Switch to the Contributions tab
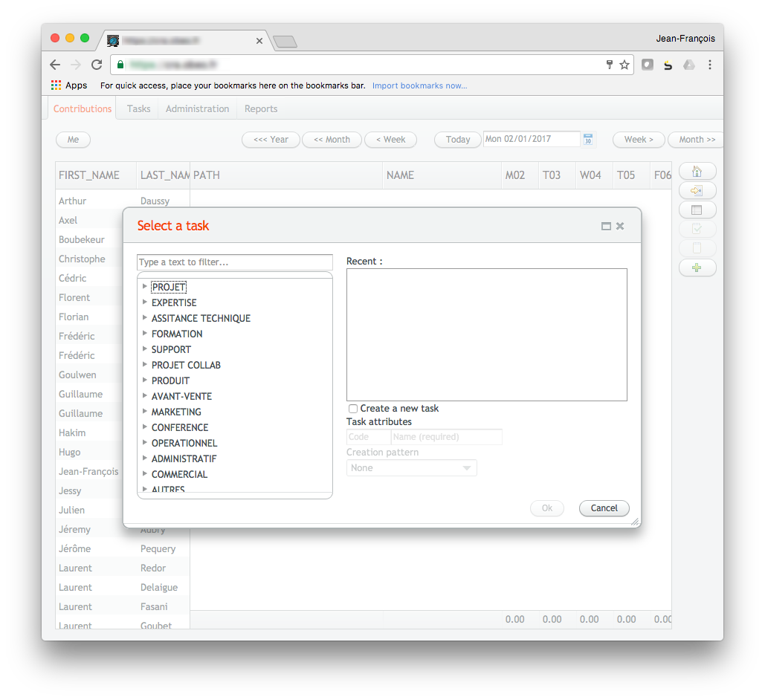Viewport: 765px width, 700px height. coord(83,108)
